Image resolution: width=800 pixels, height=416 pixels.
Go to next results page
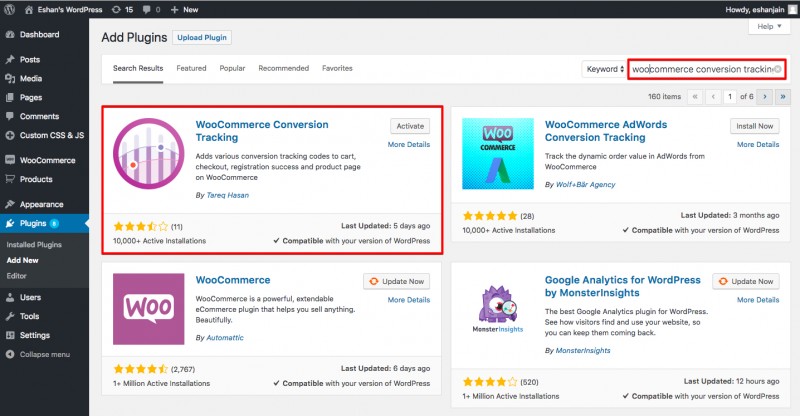pyautogui.click(x=764, y=96)
